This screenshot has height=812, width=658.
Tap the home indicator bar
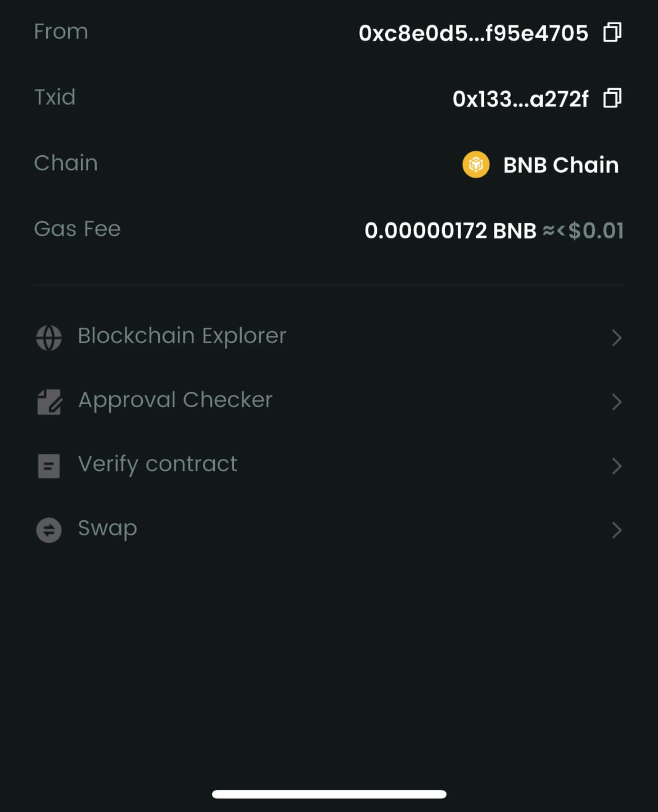pyautogui.click(x=329, y=794)
